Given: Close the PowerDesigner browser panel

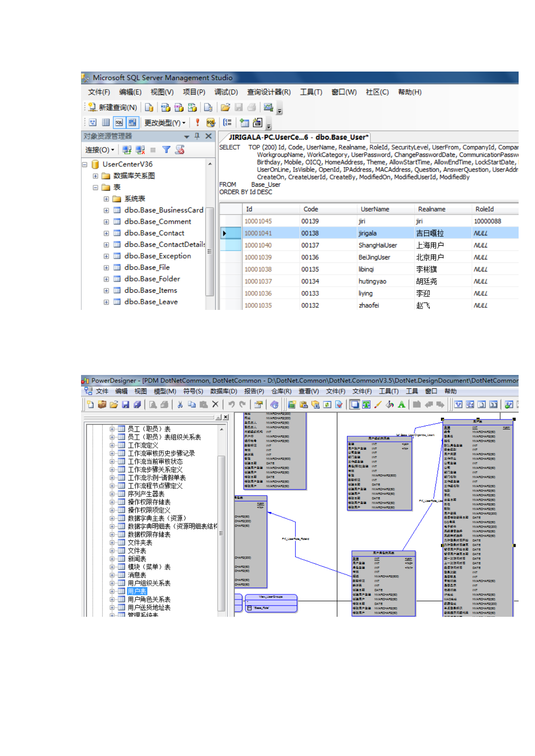Looking at the screenshot, I should 225,417.
